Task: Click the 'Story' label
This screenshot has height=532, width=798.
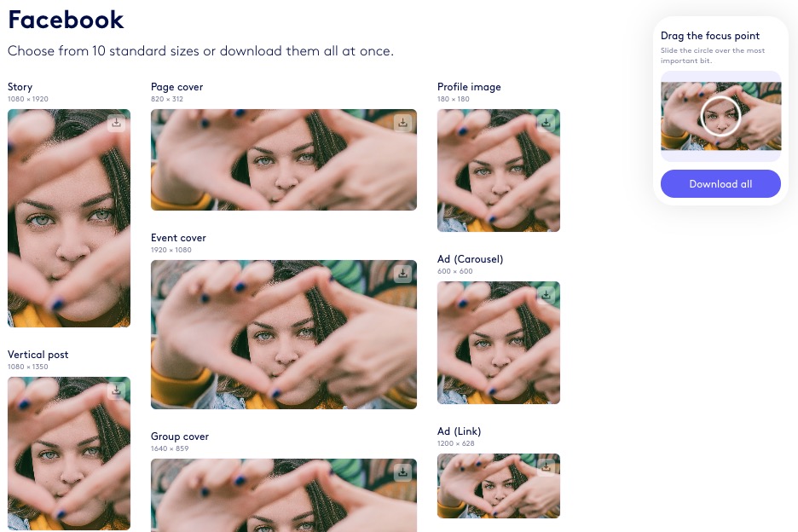Action: tap(20, 87)
